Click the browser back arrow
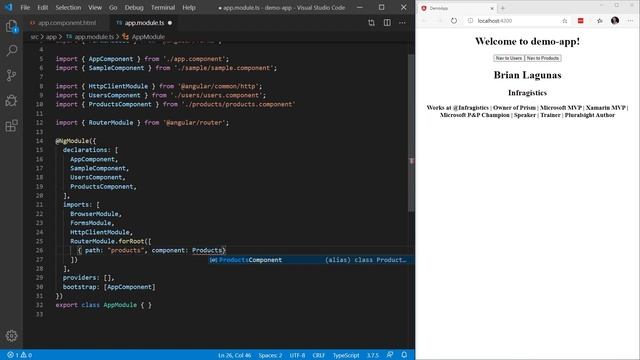This screenshot has width=640, height=360. [x=424, y=21]
